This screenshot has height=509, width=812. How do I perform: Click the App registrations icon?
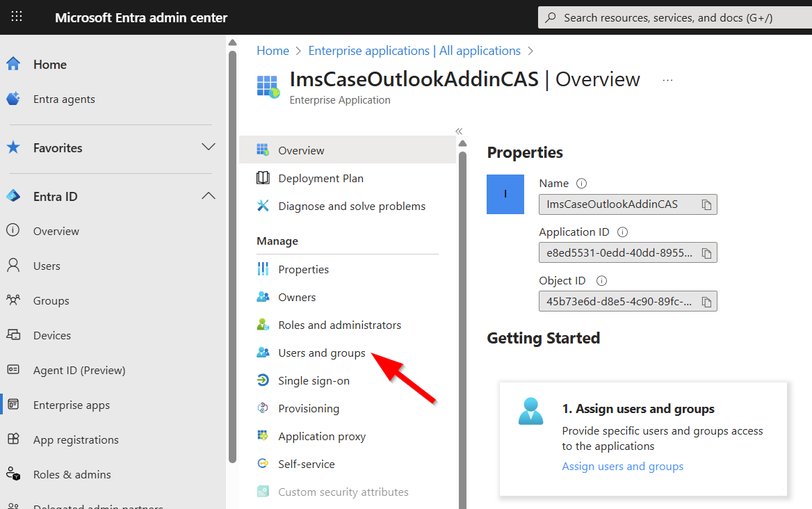coord(13,439)
